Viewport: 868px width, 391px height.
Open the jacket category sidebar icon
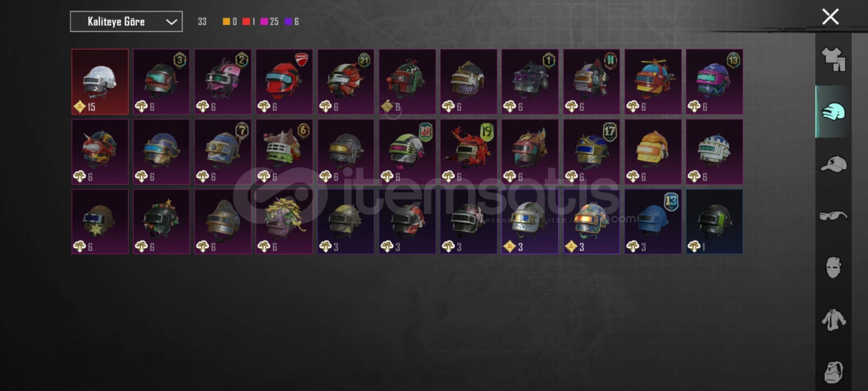833,320
